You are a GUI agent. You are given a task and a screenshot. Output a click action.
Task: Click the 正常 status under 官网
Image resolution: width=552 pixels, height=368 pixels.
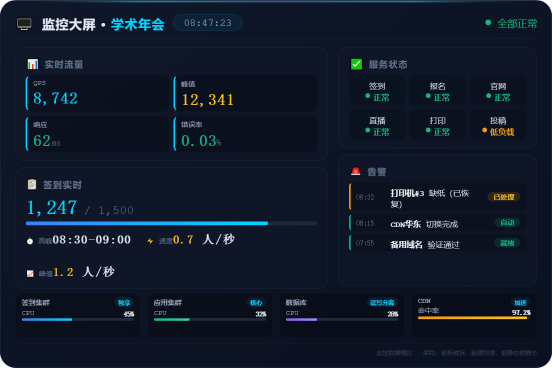(502, 98)
